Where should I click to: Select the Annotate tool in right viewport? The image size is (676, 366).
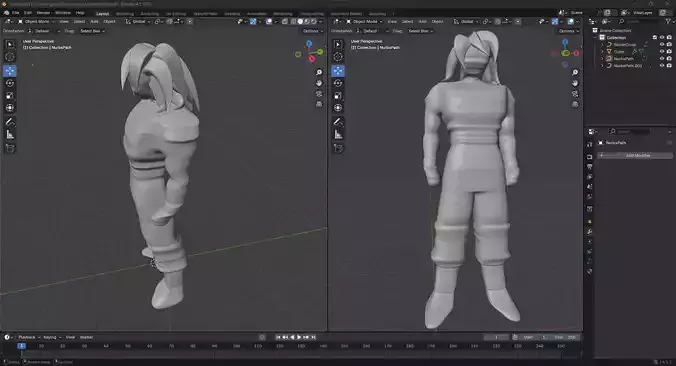point(338,122)
